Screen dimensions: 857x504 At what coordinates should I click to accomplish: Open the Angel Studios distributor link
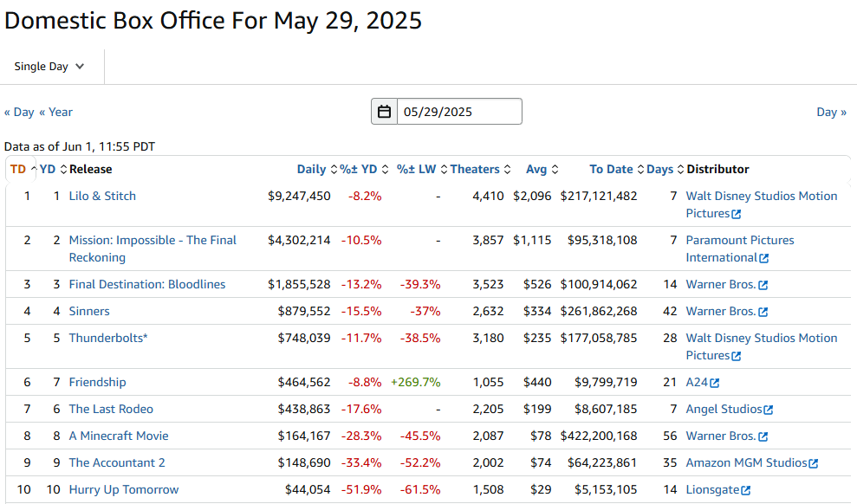[724, 409]
